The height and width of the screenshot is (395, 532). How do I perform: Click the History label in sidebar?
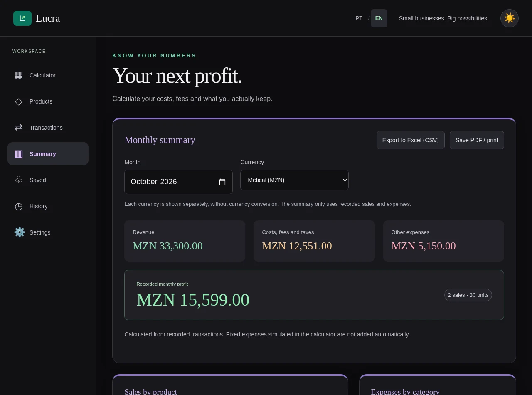pyautogui.click(x=39, y=206)
